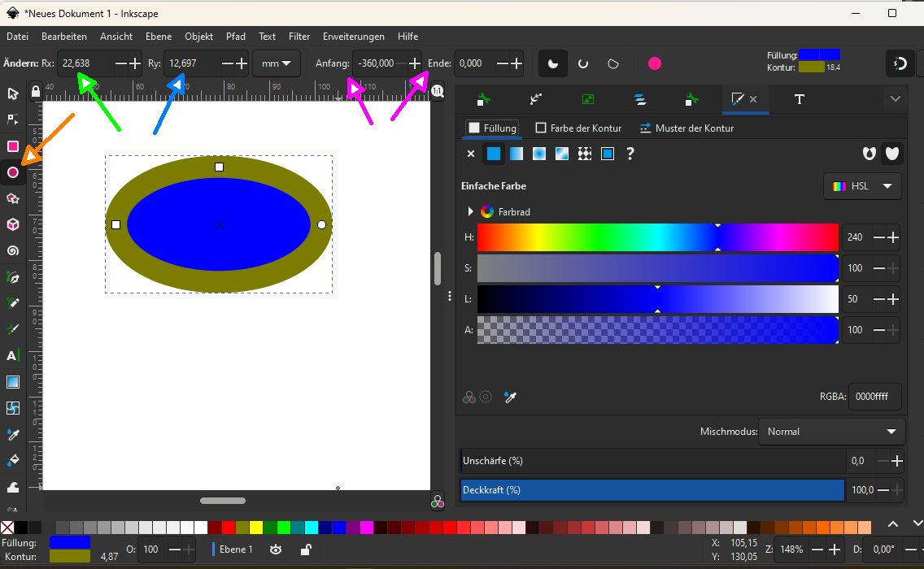Activate the mesh gradient tool
This screenshot has width=924, height=569.
tap(12, 408)
